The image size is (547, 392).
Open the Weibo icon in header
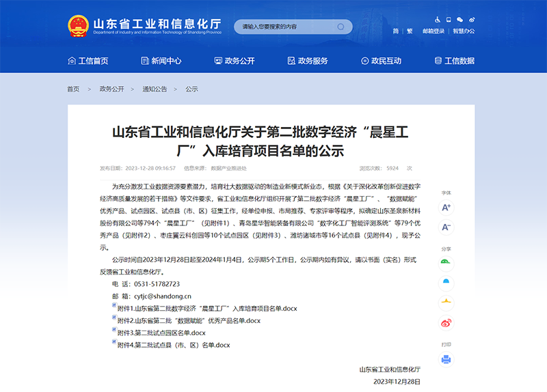click(x=472, y=20)
